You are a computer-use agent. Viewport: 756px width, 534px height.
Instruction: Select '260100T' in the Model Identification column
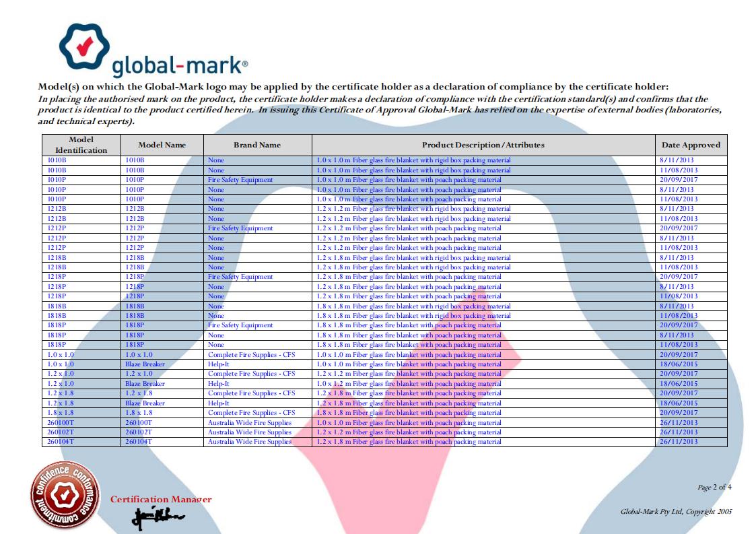point(61,423)
